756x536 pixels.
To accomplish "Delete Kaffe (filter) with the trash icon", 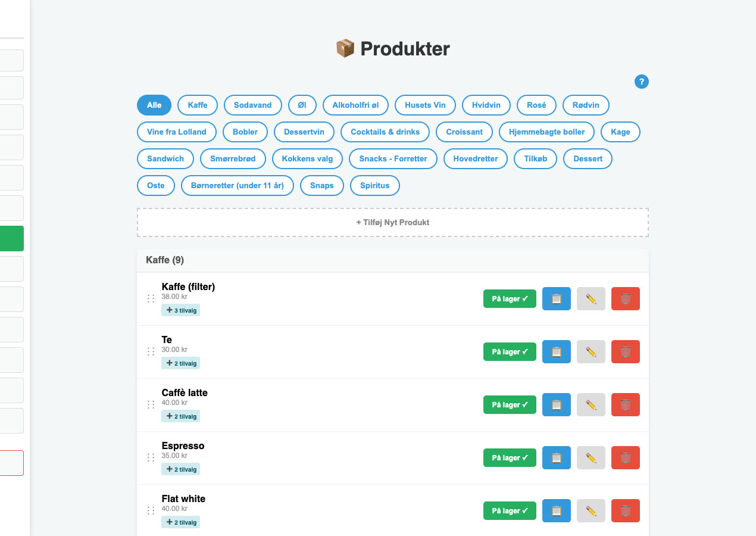I will click(x=626, y=299).
